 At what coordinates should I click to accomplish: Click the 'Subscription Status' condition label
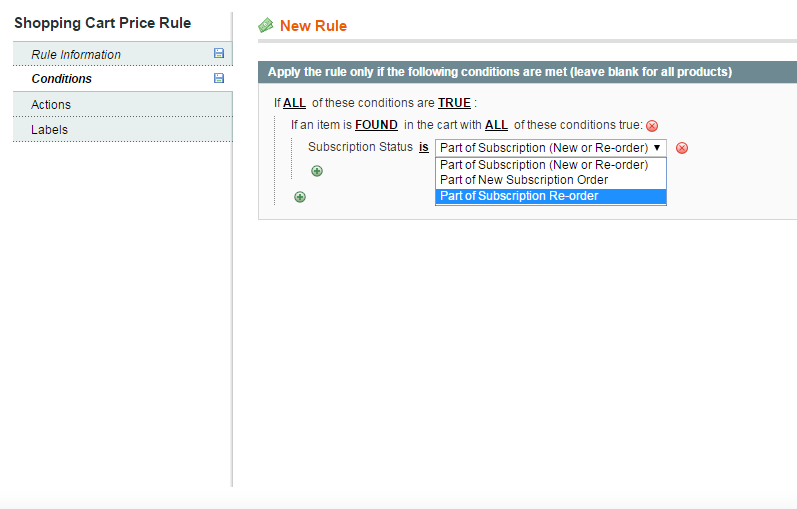[360, 147]
